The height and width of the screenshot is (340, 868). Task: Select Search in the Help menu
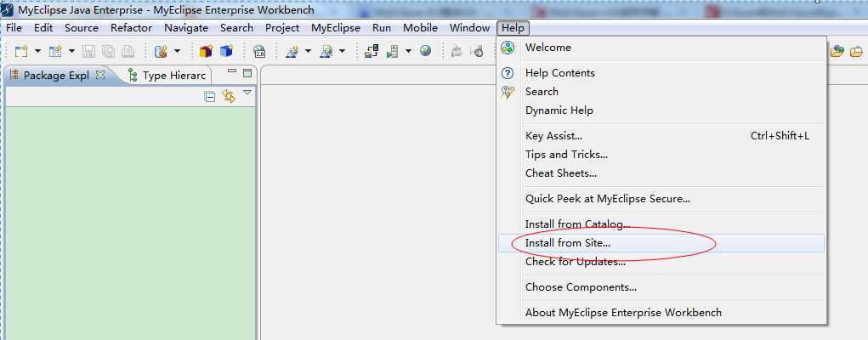661,92
